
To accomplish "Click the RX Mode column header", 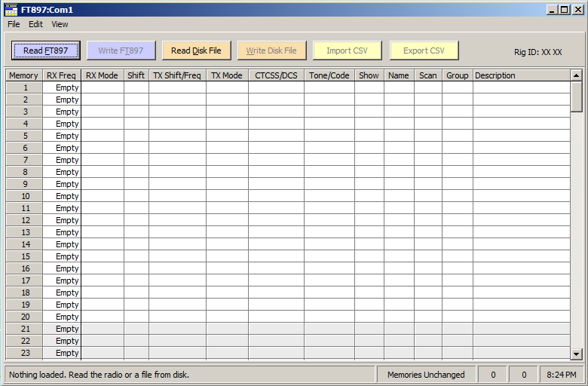I will coord(102,75).
